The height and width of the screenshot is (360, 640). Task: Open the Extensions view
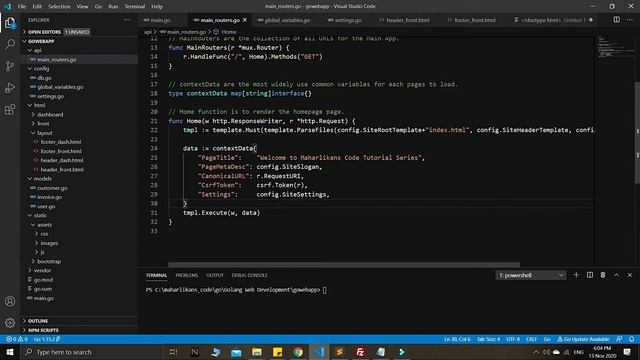coord(10,109)
